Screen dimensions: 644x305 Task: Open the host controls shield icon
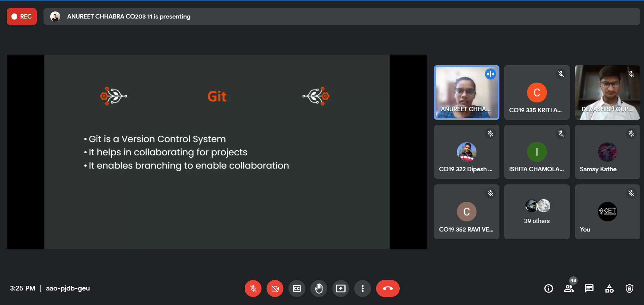point(630,288)
